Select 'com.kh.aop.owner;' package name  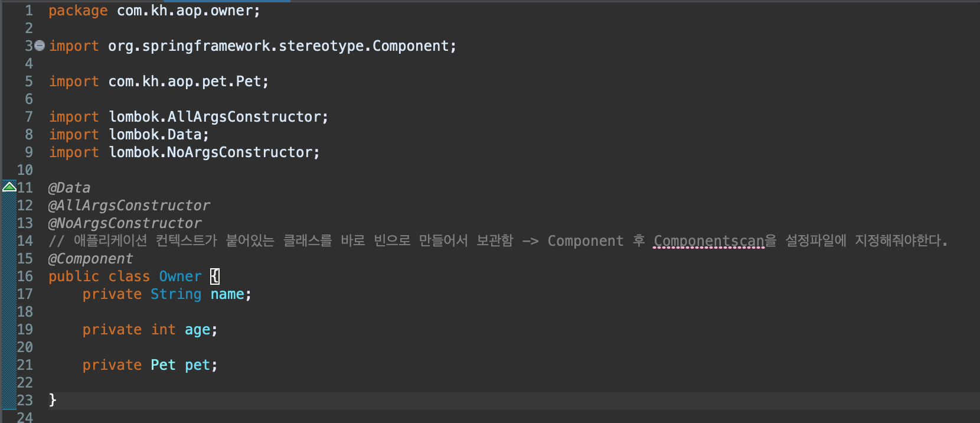[x=188, y=11]
